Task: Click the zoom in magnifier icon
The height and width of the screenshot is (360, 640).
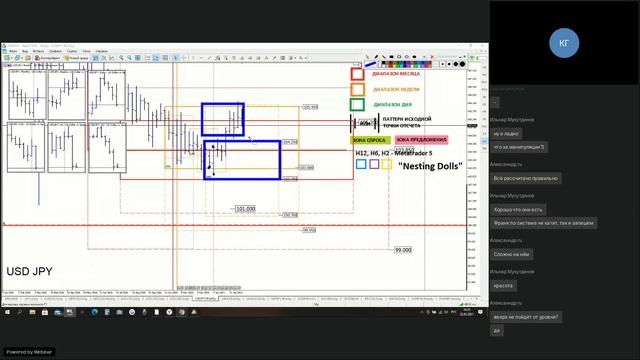Action: [x=121, y=58]
